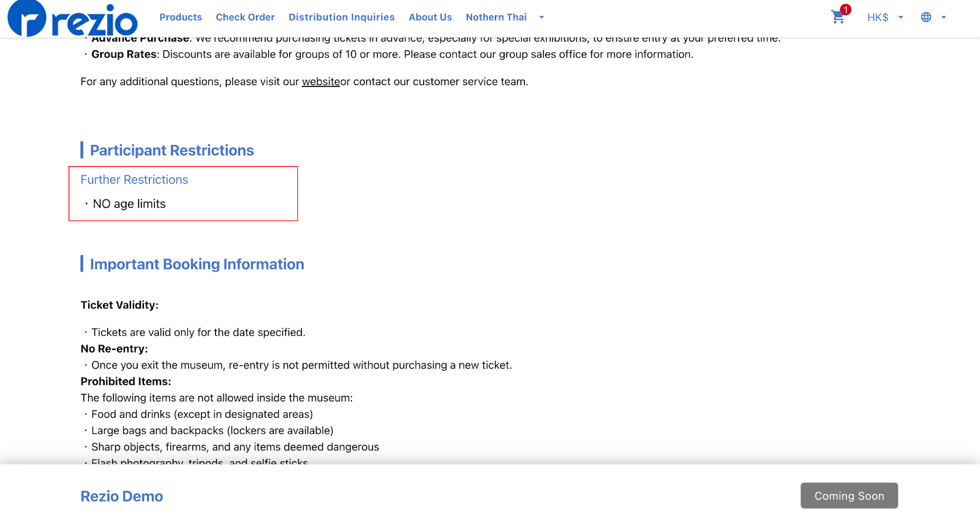Click the Participant Restrictions heading

[172, 150]
